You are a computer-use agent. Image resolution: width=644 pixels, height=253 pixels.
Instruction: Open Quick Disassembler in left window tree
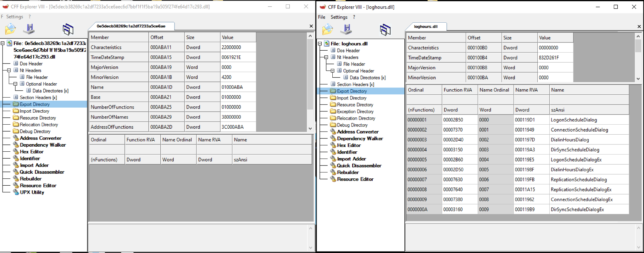coord(42,172)
